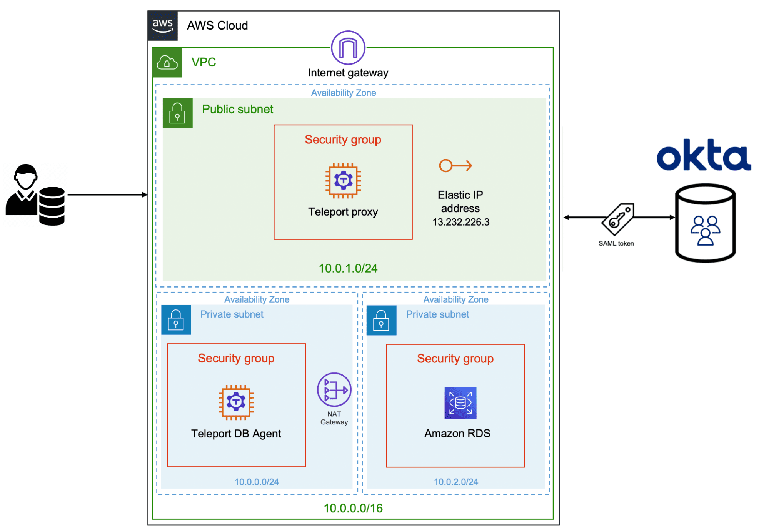Screen dimensions: 769x532
Task: Select Security group title above Teleport proxy
Action: pos(343,140)
